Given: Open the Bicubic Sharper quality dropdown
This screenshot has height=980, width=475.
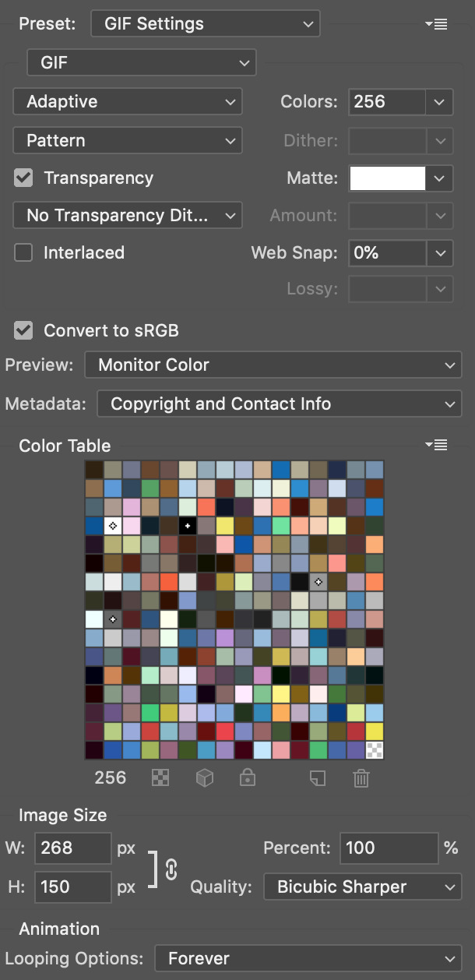Looking at the screenshot, I should click(363, 887).
